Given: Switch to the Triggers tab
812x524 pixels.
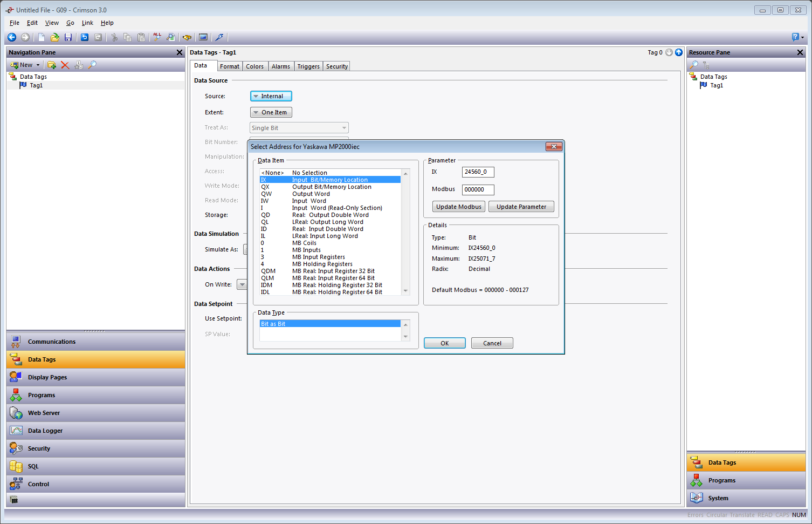Looking at the screenshot, I should (308, 66).
